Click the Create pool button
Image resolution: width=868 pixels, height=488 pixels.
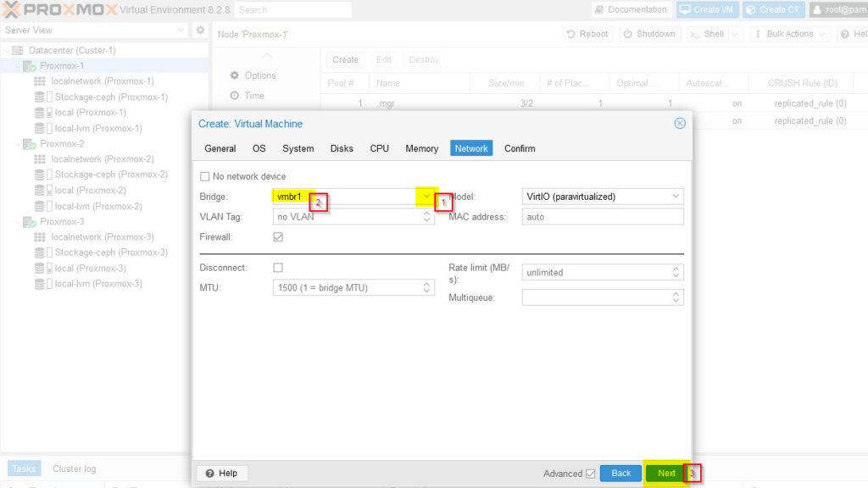click(x=345, y=60)
